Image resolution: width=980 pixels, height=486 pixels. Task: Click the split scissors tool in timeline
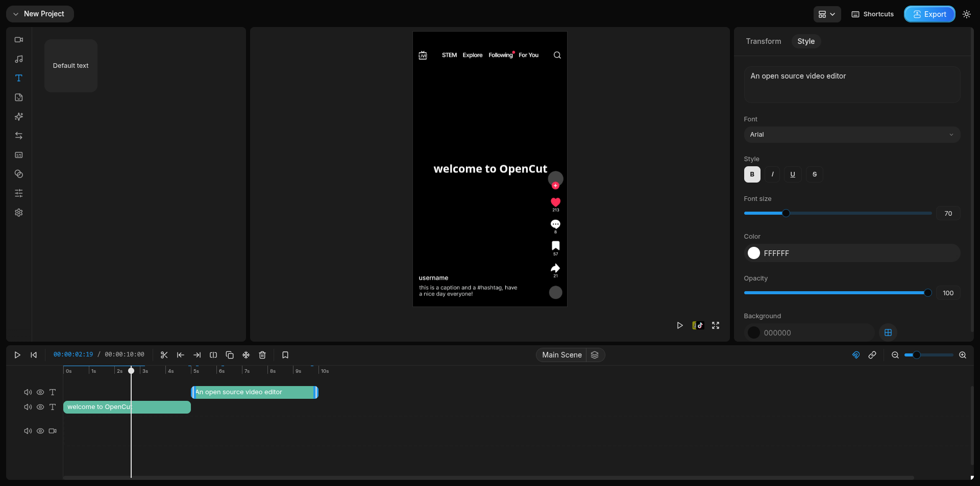164,355
